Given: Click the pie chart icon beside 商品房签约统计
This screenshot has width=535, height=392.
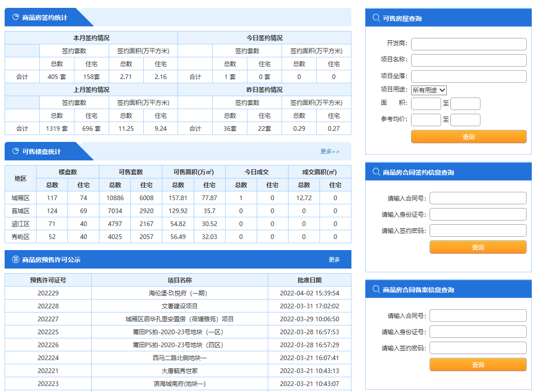Looking at the screenshot, I should [15, 18].
